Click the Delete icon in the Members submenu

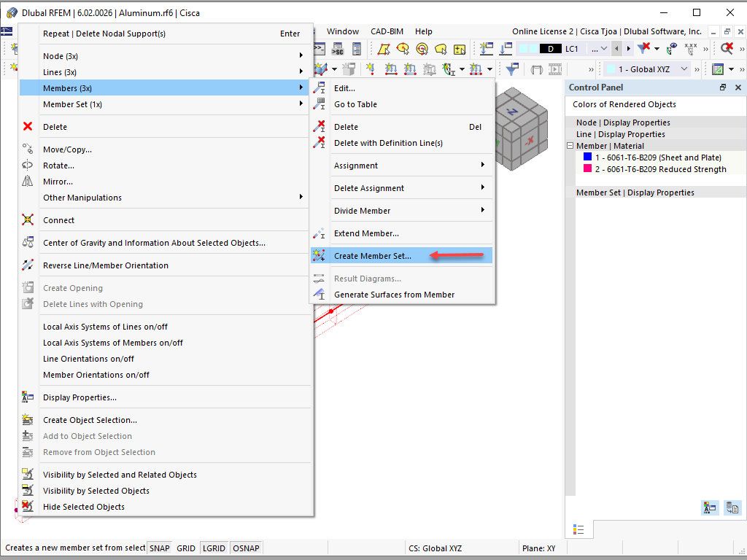[x=320, y=127]
